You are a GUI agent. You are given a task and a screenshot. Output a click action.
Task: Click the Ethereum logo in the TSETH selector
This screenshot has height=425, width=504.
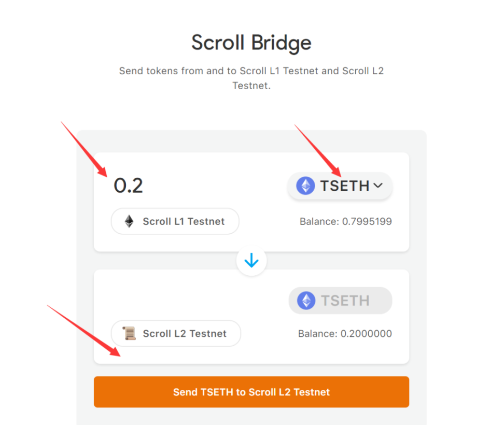305,186
